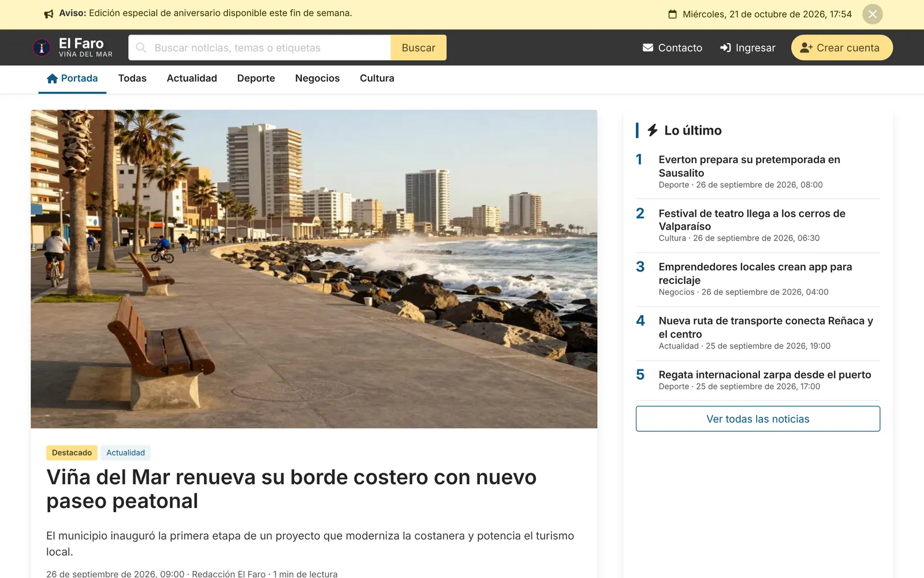Screen dimensions: 924x578
Task: Switch to the Todas tab
Action: [132, 78]
